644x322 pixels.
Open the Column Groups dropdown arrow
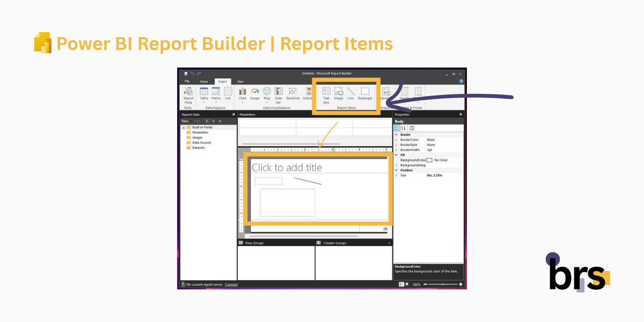pyautogui.click(x=389, y=242)
